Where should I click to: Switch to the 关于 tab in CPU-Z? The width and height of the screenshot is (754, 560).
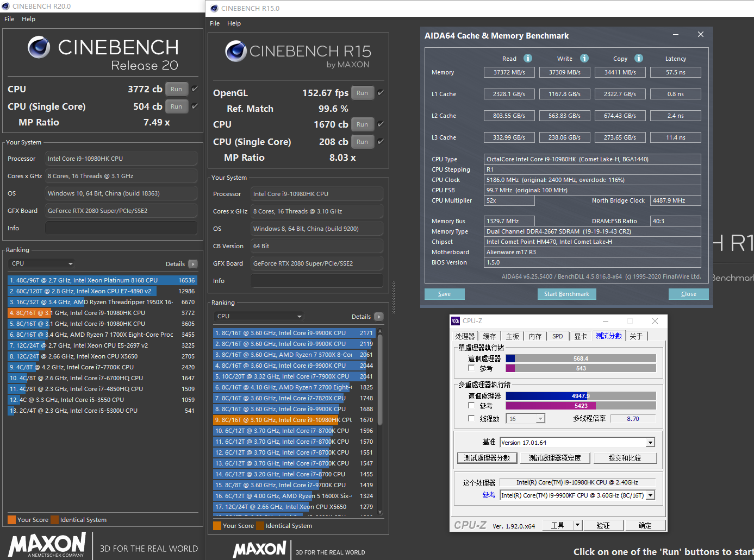click(x=636, y=336)
